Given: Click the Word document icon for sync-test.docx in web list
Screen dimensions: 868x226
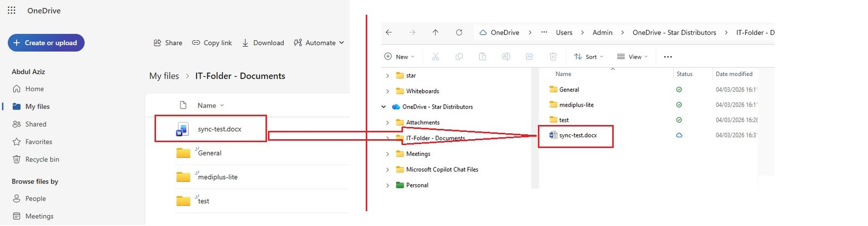Looking at the screenshot, I should (182, 129).
